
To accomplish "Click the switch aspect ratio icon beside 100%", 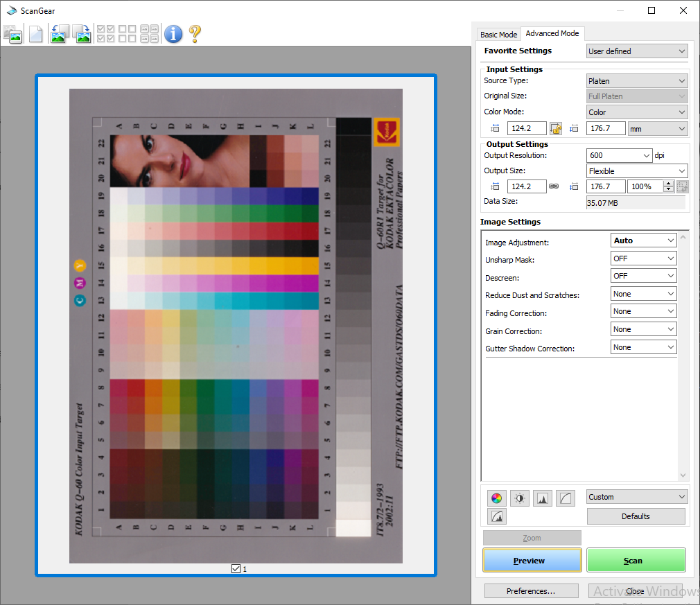I will 682,186.
